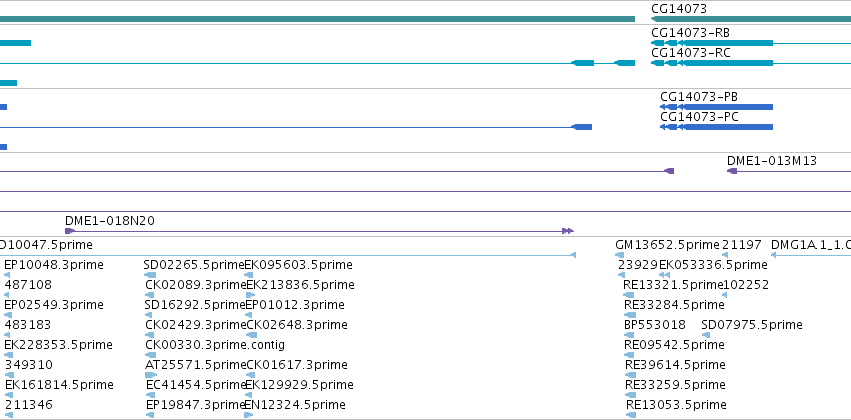This screenshot has width=851, height=420.
Task: Select the CK00330.3prime.contig label
Action: tap(215, 345)
